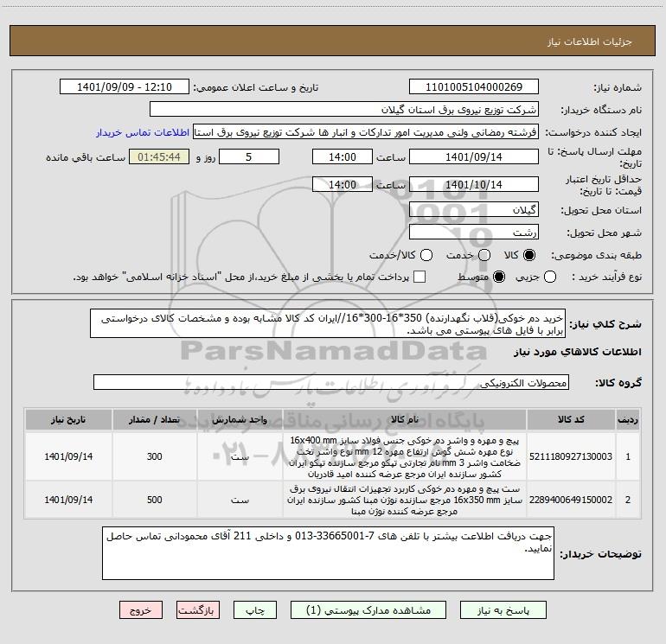
Task: Click the واحد شمارش column header
Action: pos(240,419)
